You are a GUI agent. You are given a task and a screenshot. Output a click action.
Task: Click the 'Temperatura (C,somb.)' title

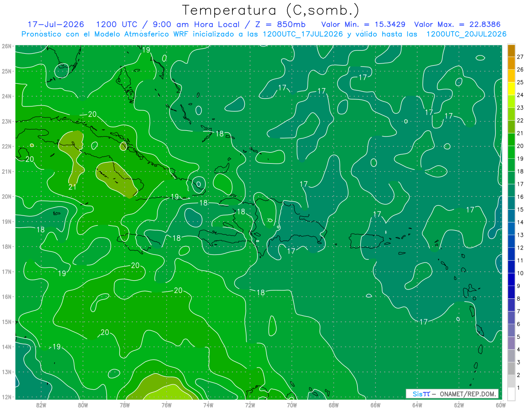[270, 10]
